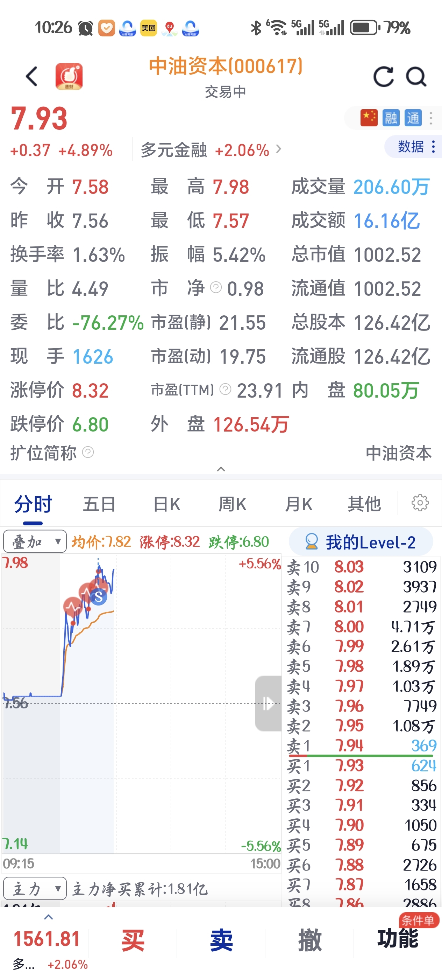
Task: Tap the 委比 -76.27% value
Action: point(108,323)
